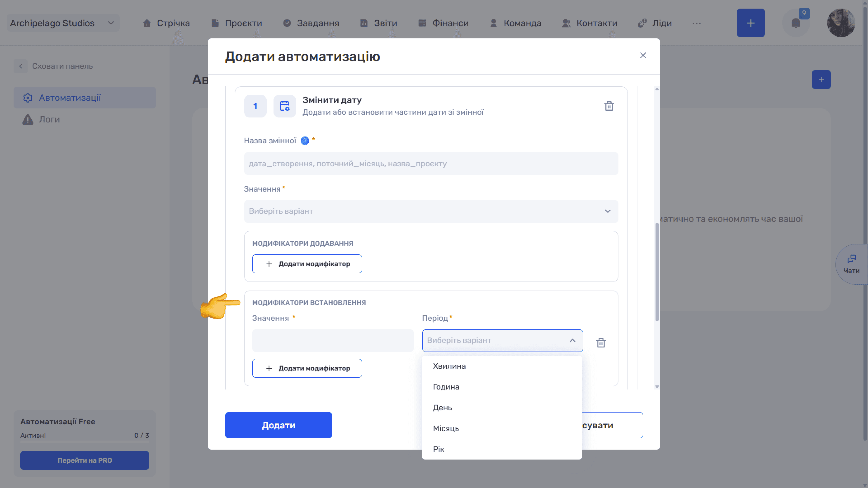Add modifier under 'Модифікатори додавання'
This screenshot has width=868, height=488.
point(307,264)
